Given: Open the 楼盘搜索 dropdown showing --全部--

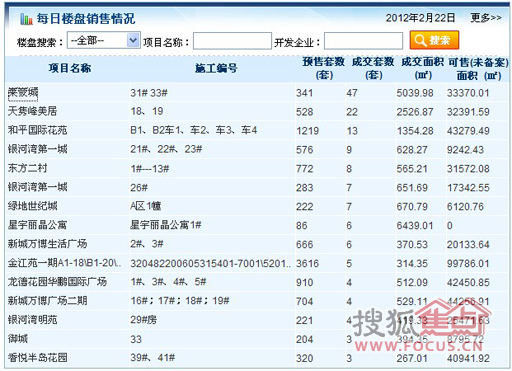Looking at the screenshot, I should click(x=104, y=41).
